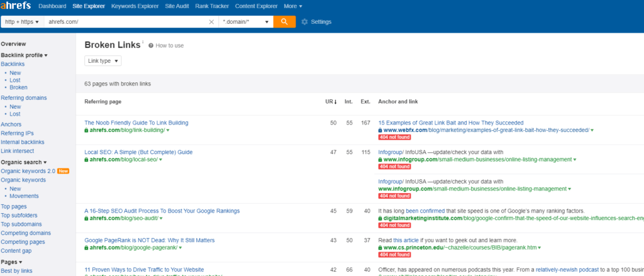Open the www.webfx.com broken link URL
644x276 pixels.
486,130
